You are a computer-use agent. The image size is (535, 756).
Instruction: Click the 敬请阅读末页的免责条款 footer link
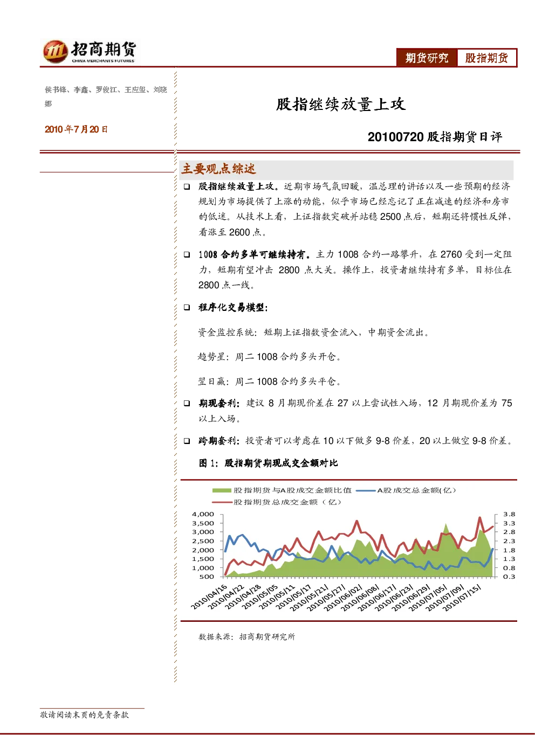click(x=85, y=715)
